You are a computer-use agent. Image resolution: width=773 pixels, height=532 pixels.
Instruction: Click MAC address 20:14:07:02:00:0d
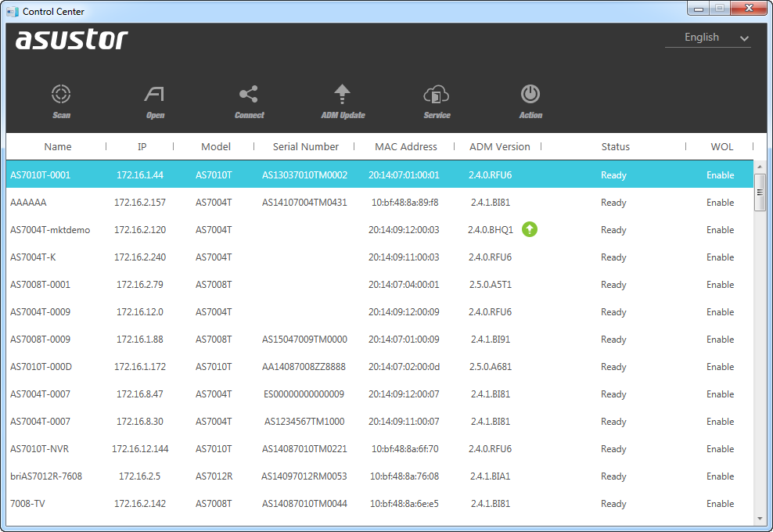404,366
